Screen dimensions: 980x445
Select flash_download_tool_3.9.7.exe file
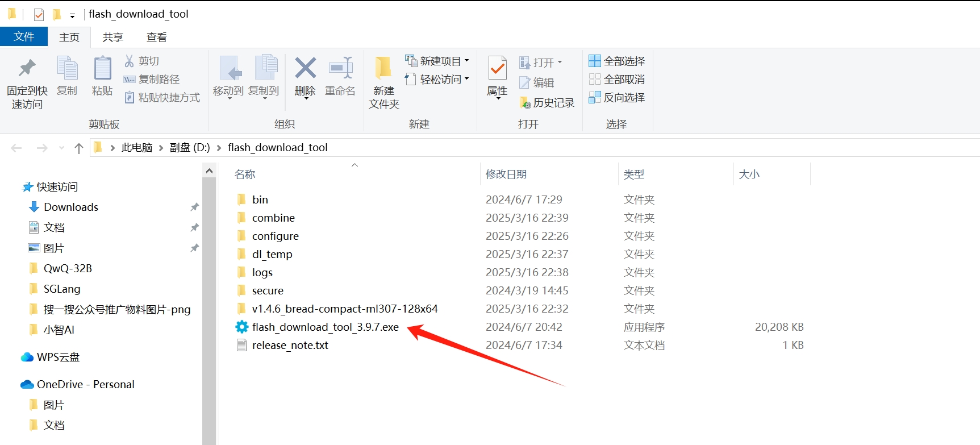(326, 327)
